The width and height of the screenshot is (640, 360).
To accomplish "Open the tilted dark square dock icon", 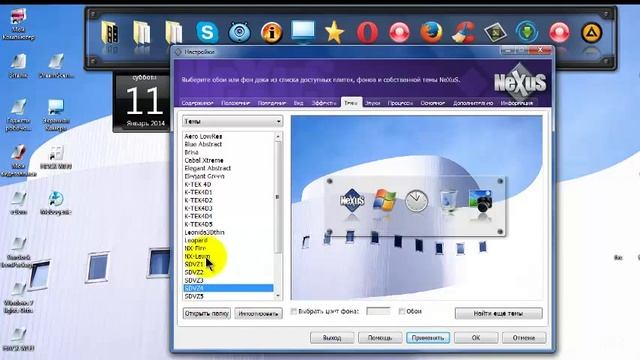I will 495,33.
